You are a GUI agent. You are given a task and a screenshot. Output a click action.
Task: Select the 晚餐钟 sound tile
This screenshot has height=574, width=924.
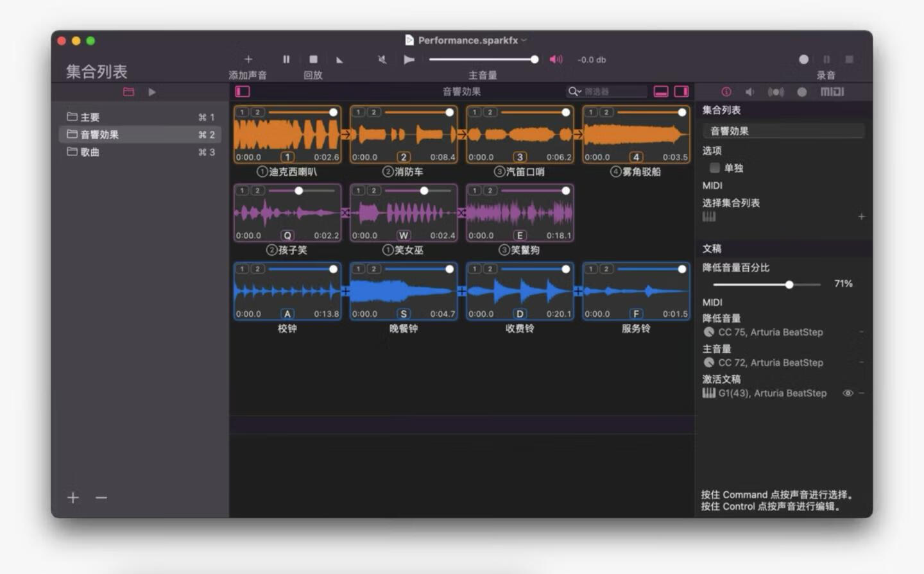[x=404, y=291]
